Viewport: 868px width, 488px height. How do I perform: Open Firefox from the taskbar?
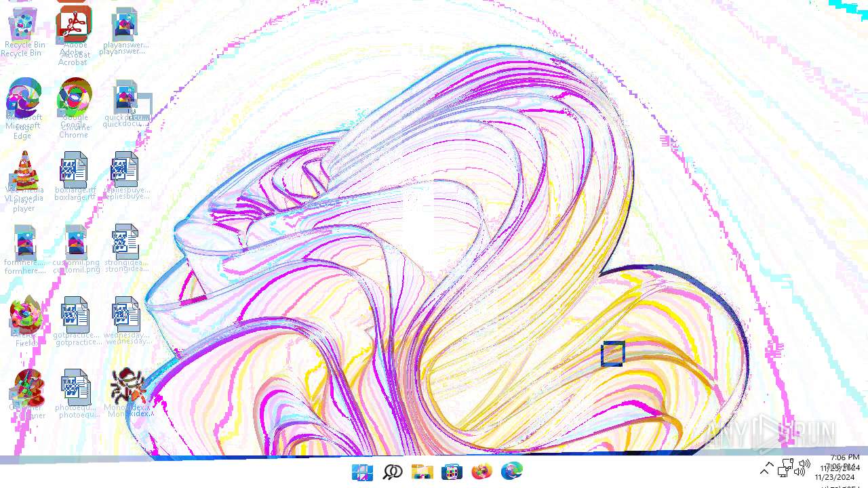coord(481,472)
